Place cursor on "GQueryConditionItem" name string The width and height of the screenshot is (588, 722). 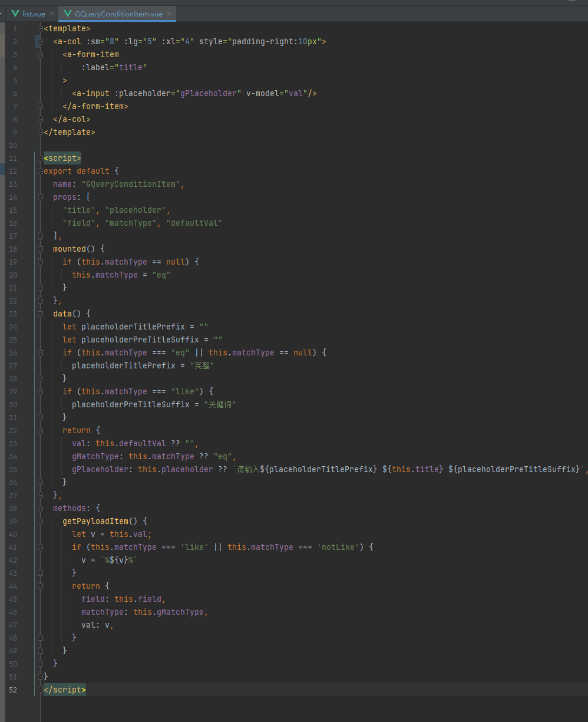(x=131, y=184)
